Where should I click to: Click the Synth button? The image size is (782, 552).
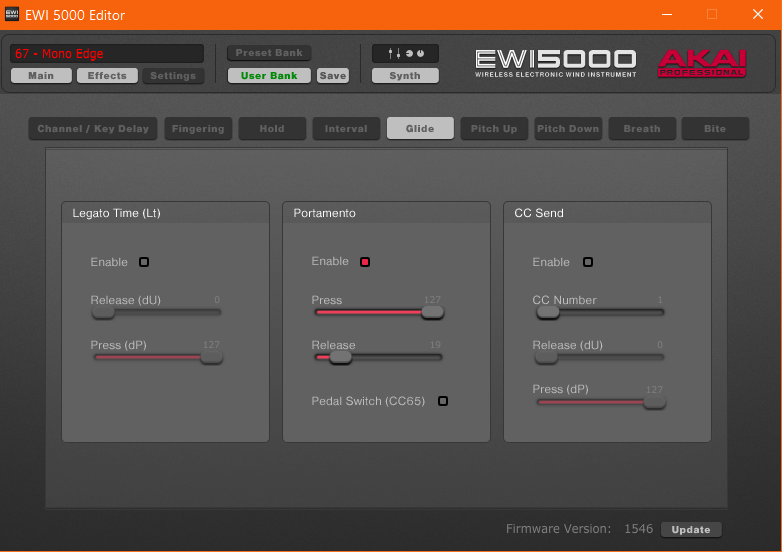click(x=405, y=76)
